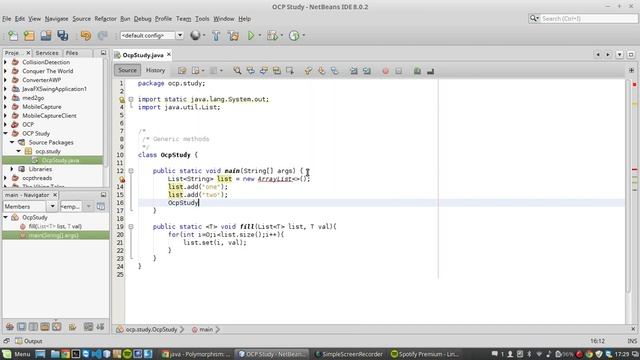This screenshot has height=360, width=640.
Task: Toggle Show Static Members filter in Navigator
Action: click(x=33, y=327)
